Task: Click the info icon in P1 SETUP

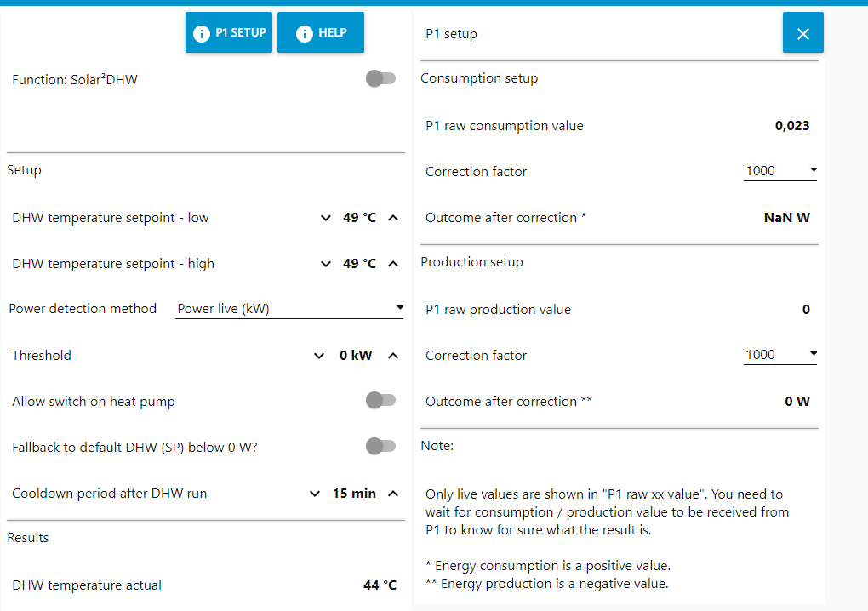Action: [202, 34]
